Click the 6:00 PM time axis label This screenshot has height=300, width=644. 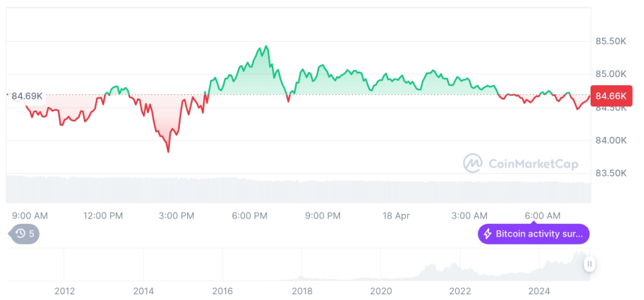coord(250,215)
